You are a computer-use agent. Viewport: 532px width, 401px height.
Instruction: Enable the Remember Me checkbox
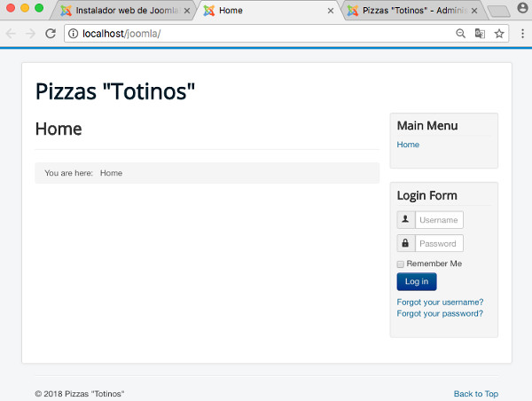click(x=401, y=263)
